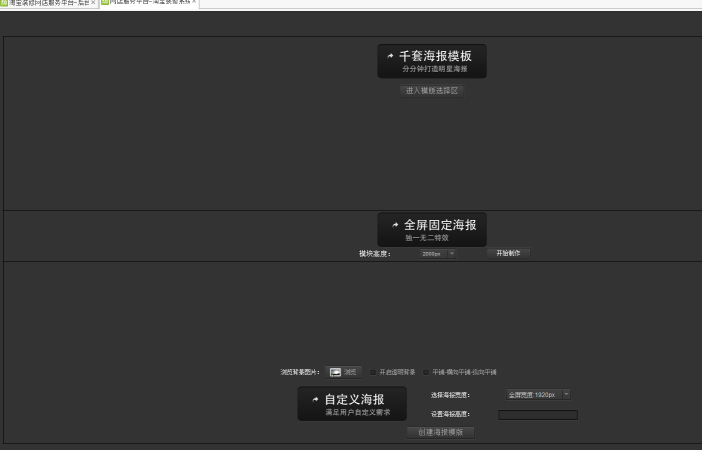Switch to the first 淘宝装修 browser tab

pyautogui.click(x=48, y=4)
